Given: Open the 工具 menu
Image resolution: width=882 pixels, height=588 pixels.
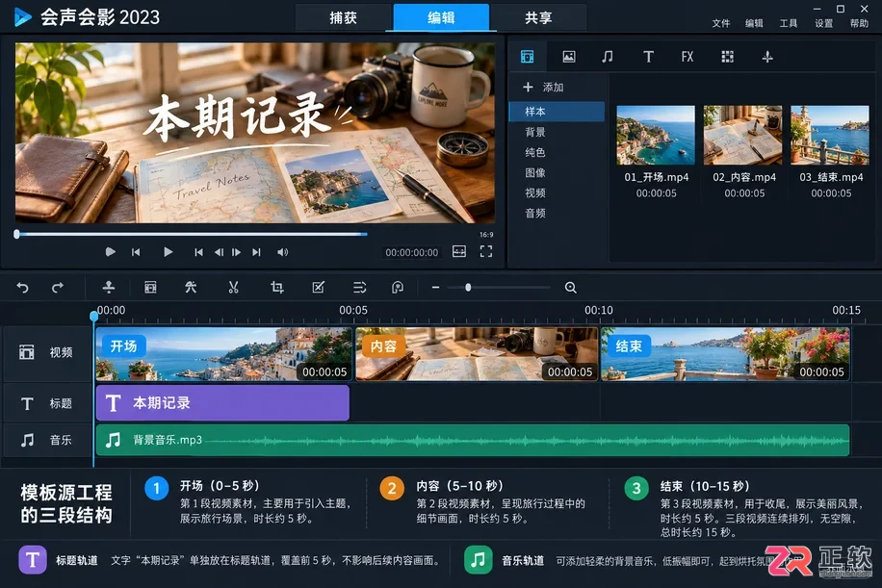Looking at the screenshot, I should point(788,23).
